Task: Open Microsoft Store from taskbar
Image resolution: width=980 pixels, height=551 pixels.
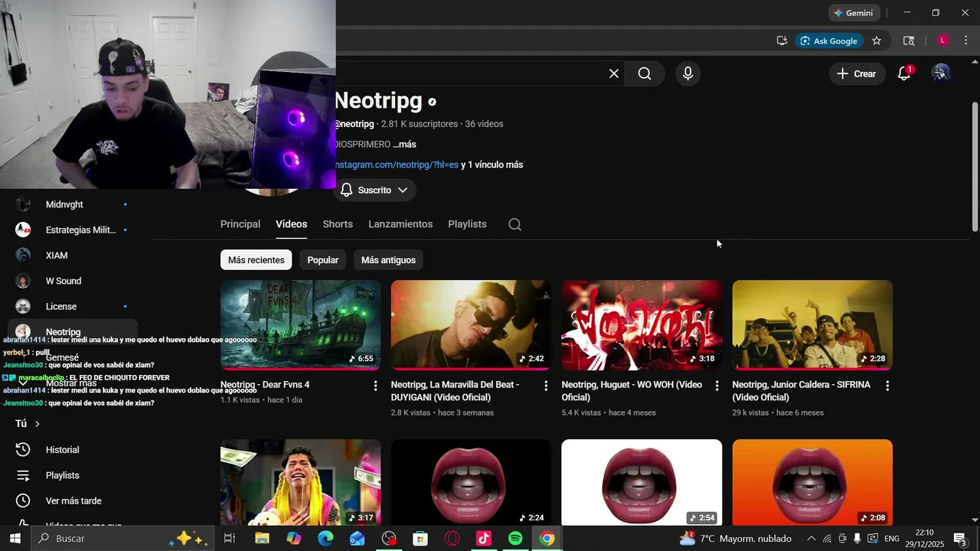Action: tap(420, 539)
